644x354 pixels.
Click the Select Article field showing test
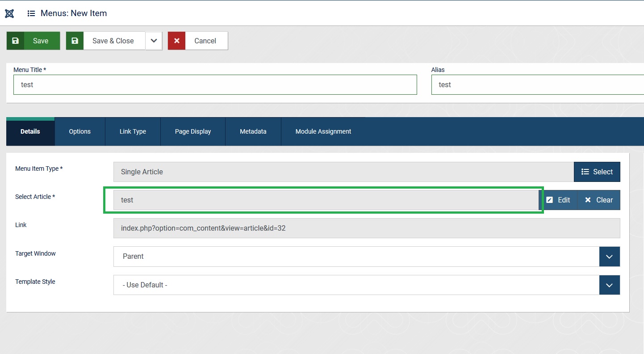pyautogui.click(x=326, y=200)
